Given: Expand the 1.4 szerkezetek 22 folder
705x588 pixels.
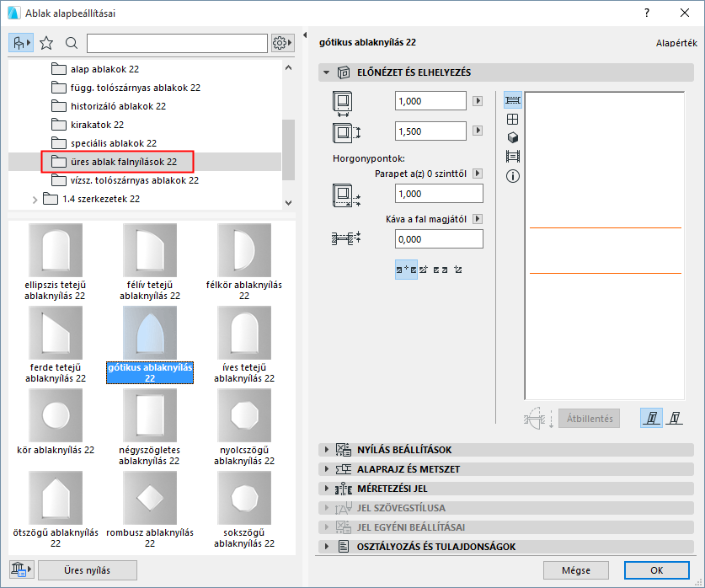Looking at the screenshot, I should (35, 199).
